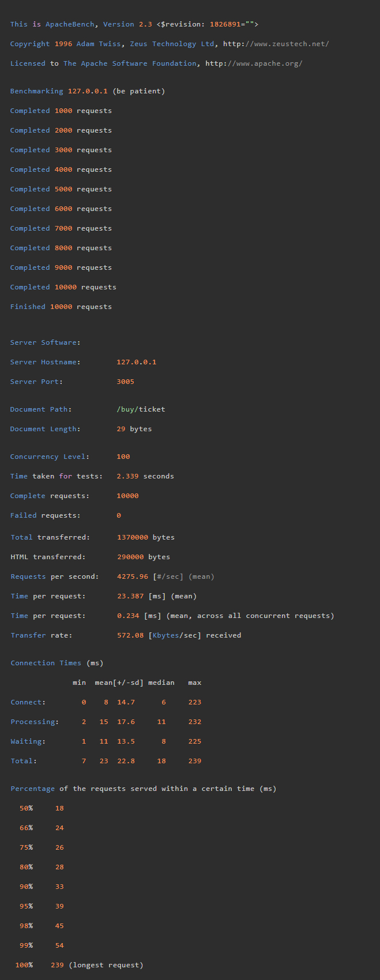Click the Failed requests value 0
The height and width of the screenshot is (980, 380).
point(119,515)
